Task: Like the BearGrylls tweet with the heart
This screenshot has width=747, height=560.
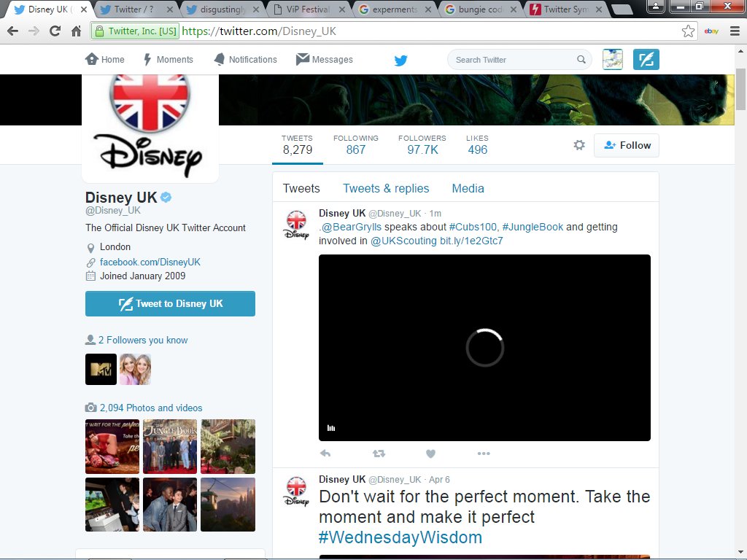Action: pyautogui.click(x=430, y=454)
